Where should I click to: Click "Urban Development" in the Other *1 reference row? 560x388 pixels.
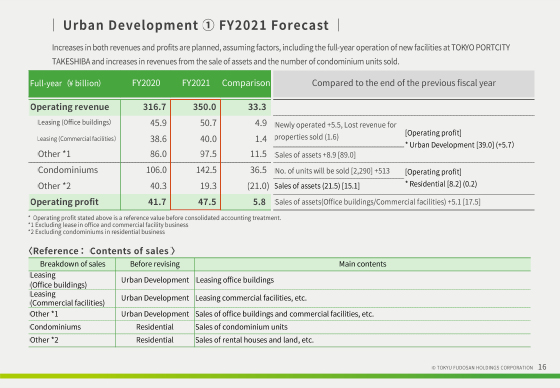pyautogui.click(x=155, y=314)
